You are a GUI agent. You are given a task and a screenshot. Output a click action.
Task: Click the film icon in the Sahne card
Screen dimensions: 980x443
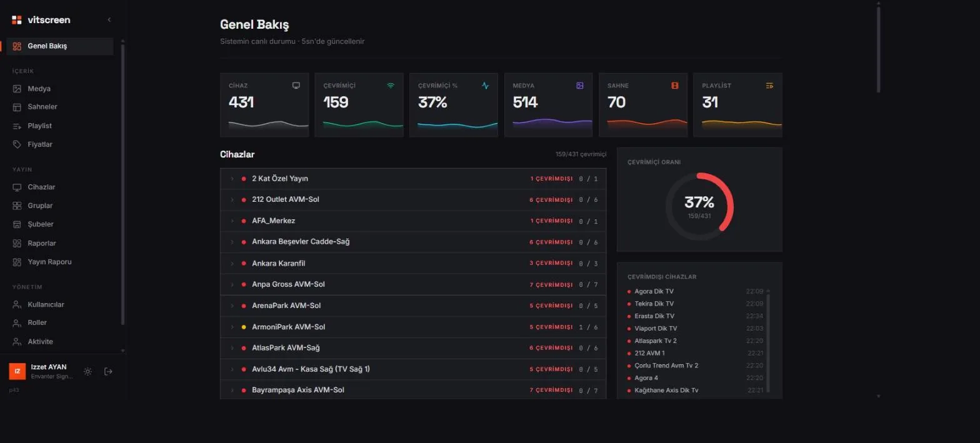675,86
